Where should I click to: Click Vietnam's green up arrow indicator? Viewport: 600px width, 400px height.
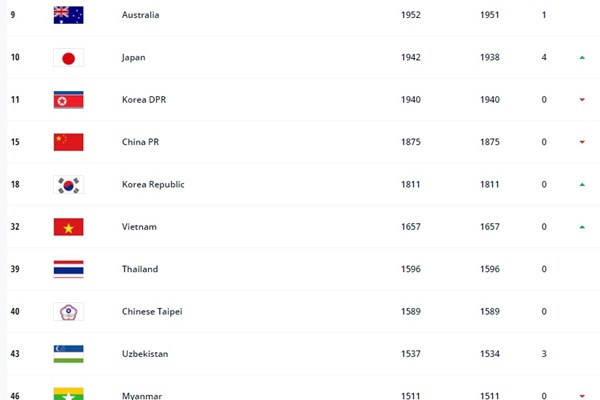(x=582, y=227)
